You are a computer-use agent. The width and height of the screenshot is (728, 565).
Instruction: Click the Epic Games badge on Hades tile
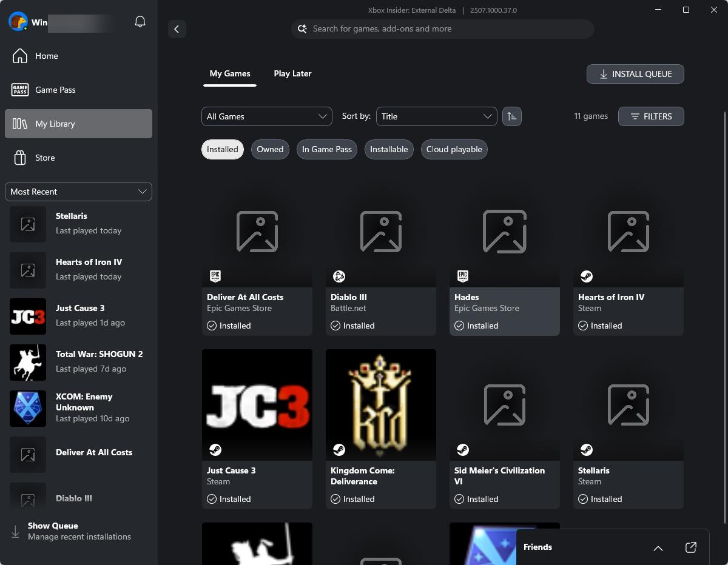point(462,276)
